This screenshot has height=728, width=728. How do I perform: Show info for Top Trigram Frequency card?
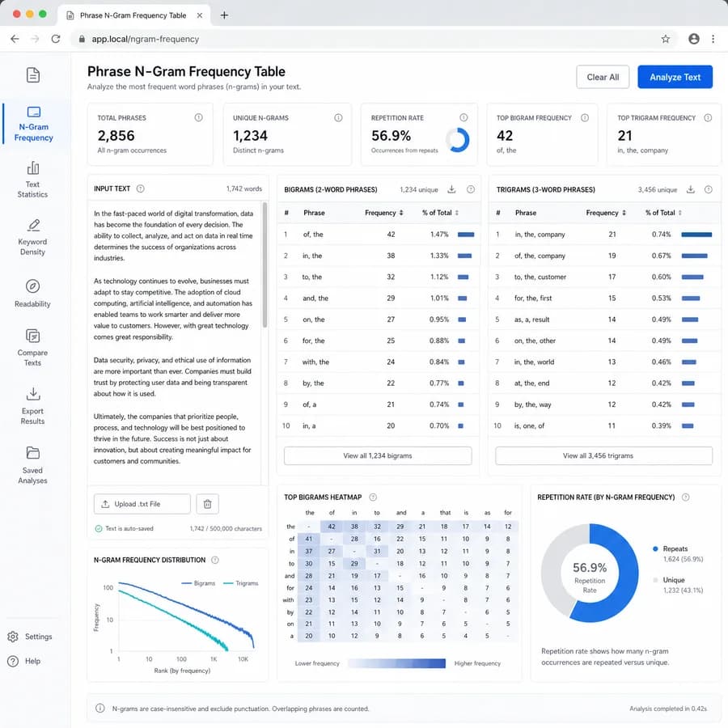708,117
